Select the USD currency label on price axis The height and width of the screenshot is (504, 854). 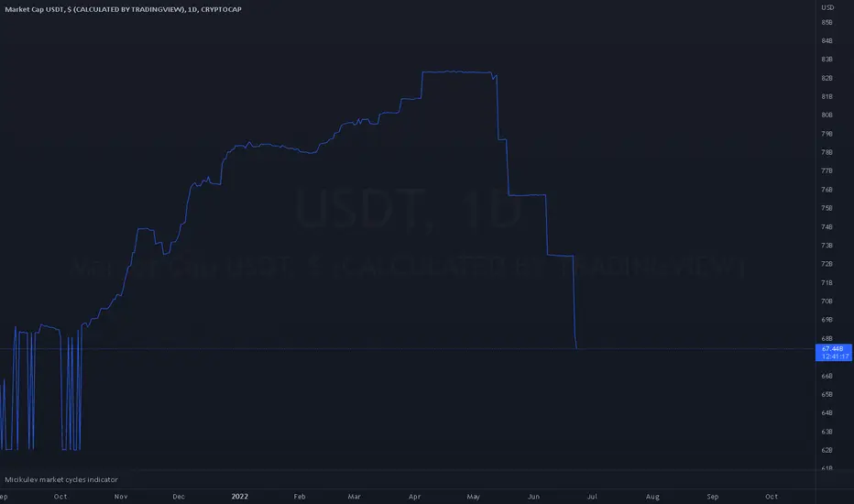coord(827,7)
